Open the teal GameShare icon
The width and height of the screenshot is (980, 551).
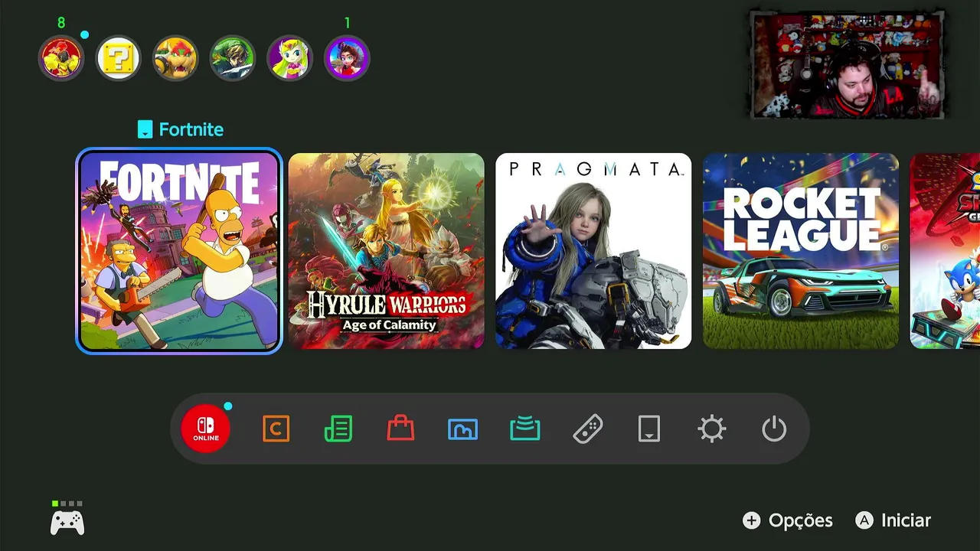525,429
